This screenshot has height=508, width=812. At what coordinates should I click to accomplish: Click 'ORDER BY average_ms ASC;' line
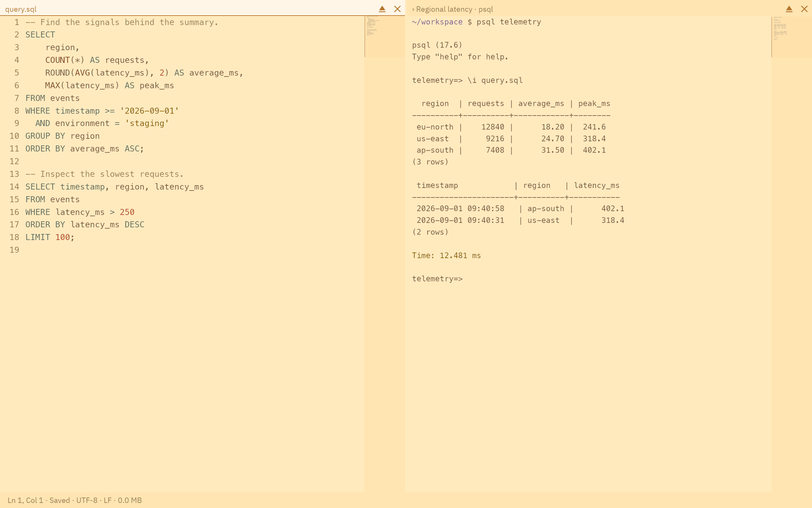85,149
